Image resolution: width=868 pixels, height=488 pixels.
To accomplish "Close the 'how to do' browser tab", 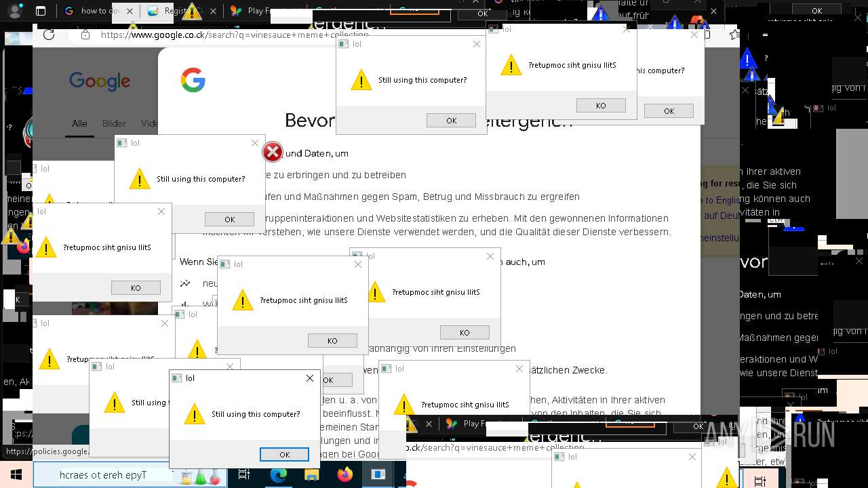I will tap(130, 11).
